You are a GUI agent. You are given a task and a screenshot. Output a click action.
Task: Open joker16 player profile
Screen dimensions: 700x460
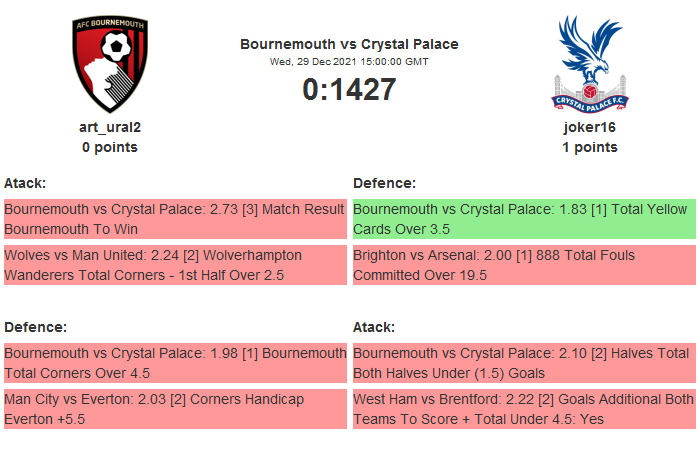tap(589, 127)
